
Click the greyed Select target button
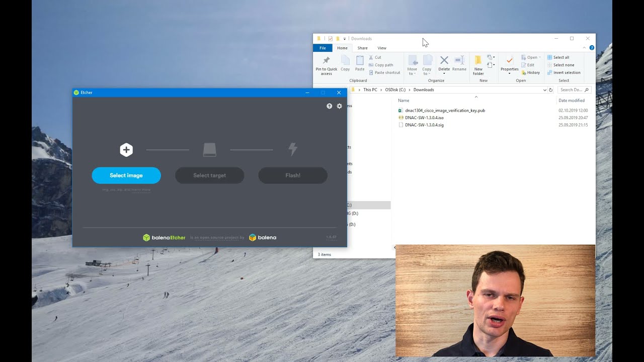(x=210, y=175)
